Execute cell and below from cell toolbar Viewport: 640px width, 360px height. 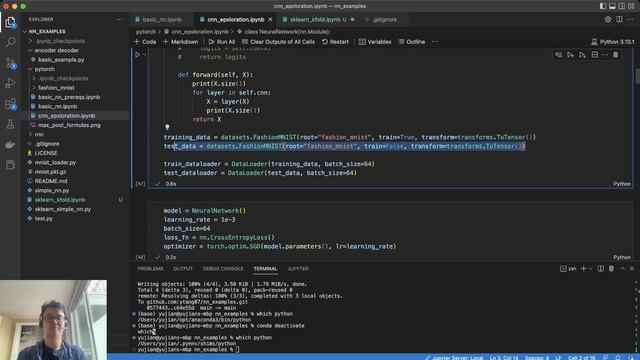pyautogui.click(x=582, y=55)
